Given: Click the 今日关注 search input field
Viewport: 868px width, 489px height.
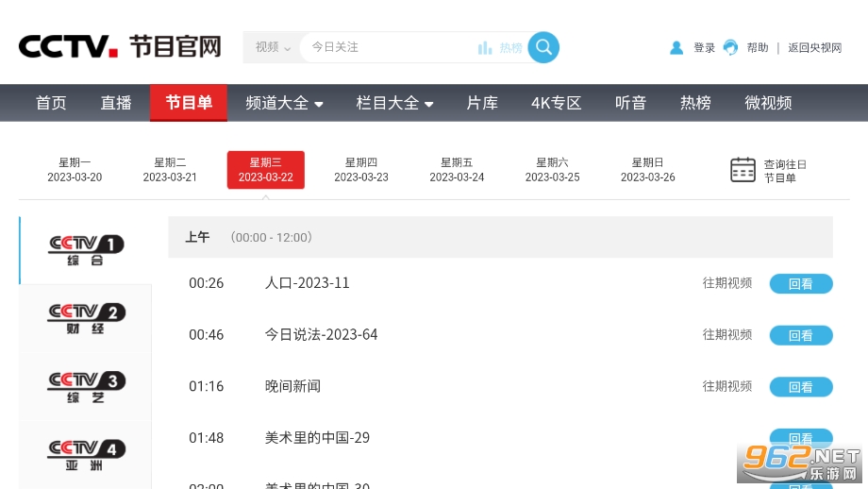Looking at the screenshot, I should click(x=387, y=47).
